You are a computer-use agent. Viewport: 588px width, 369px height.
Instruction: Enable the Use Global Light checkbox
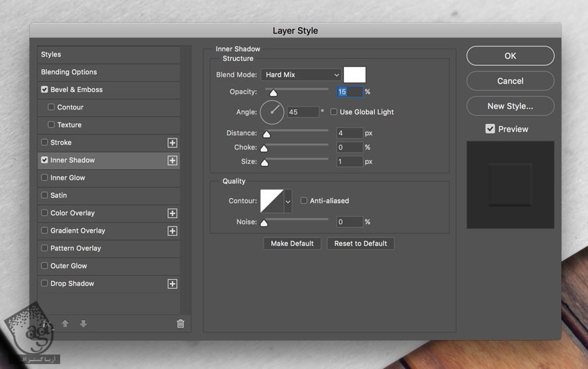pos(334,112)
